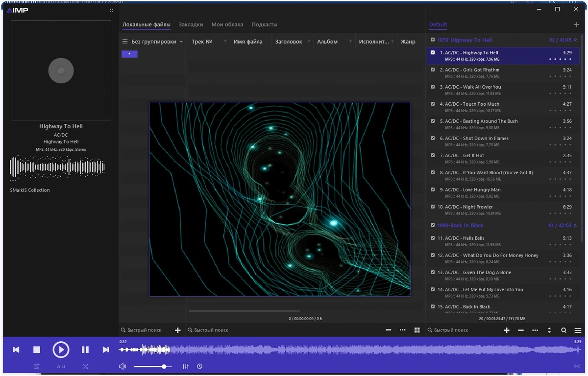Image resolution: width=588 pixels, height=376 pixels.
Task: Mute sound via the speaker icon
Action: (x=122, y=366)
